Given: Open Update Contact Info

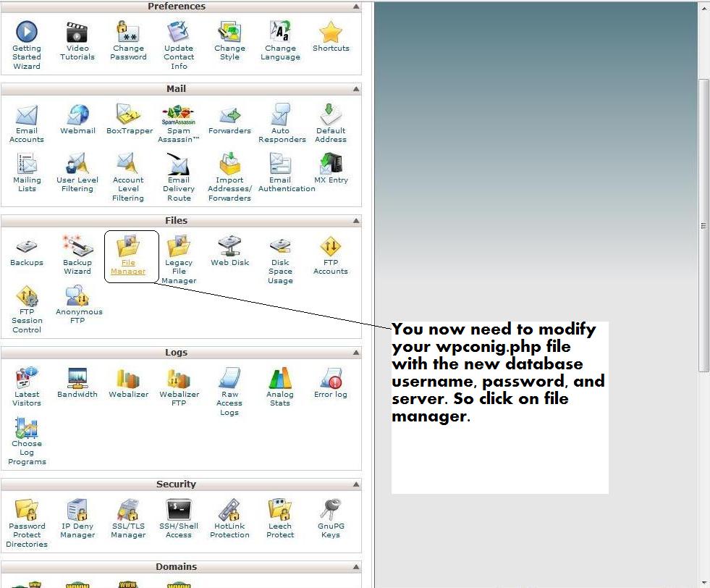Looking at the screenshot, I should 179,46.
